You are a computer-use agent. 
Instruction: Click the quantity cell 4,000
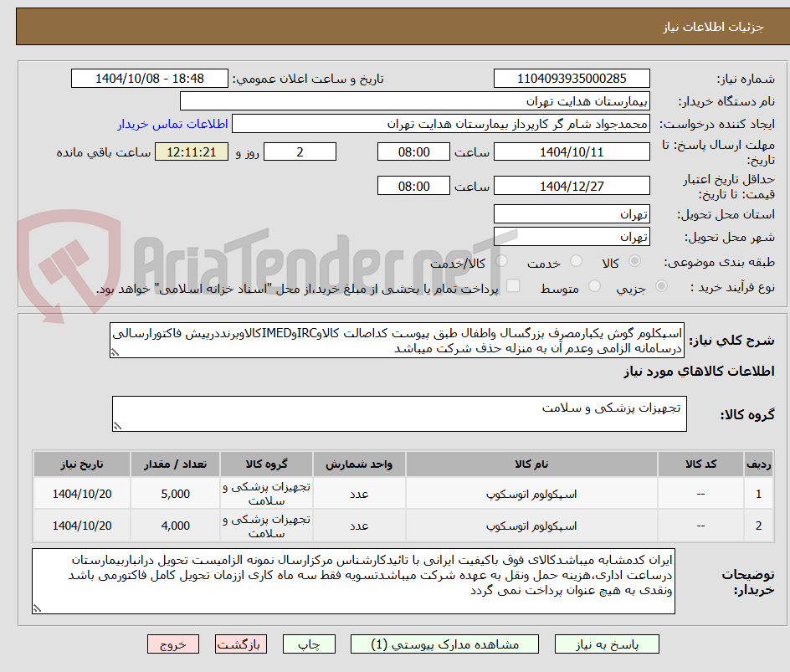[x=176, y=526]
